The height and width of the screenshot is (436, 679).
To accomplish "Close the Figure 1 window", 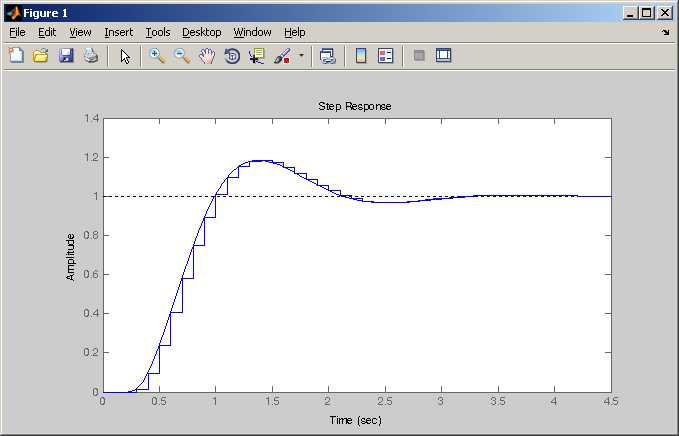I will (664, 13).
